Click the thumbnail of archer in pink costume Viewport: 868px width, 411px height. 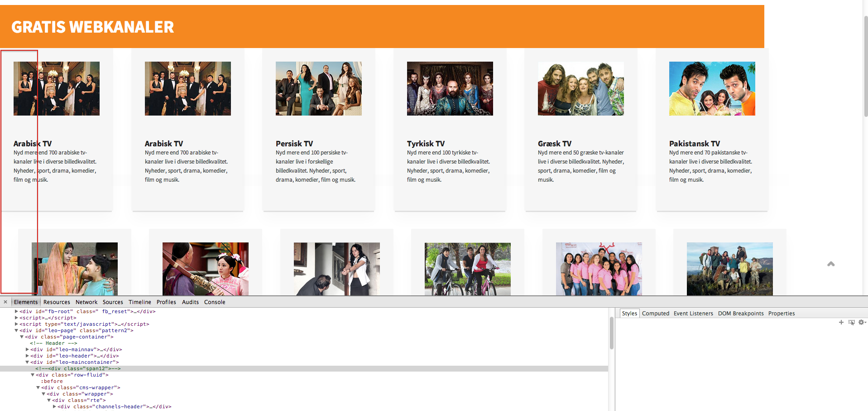click(206, 269)
